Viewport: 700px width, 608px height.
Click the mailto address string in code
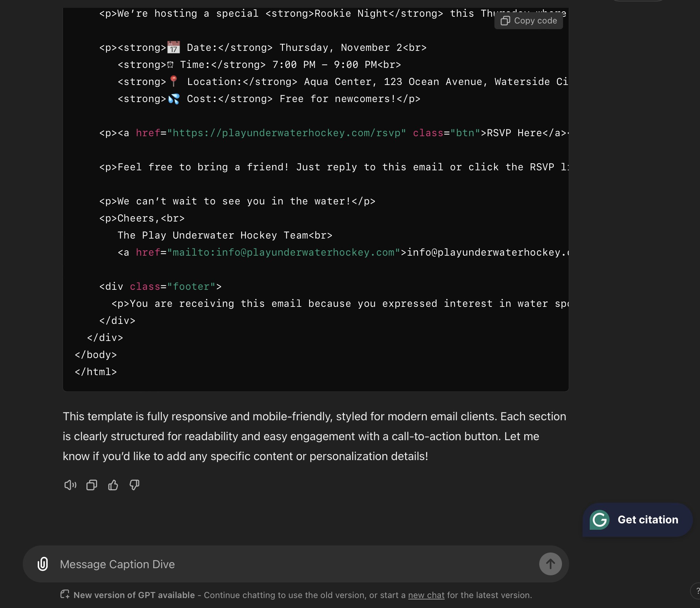coord(283,252)
